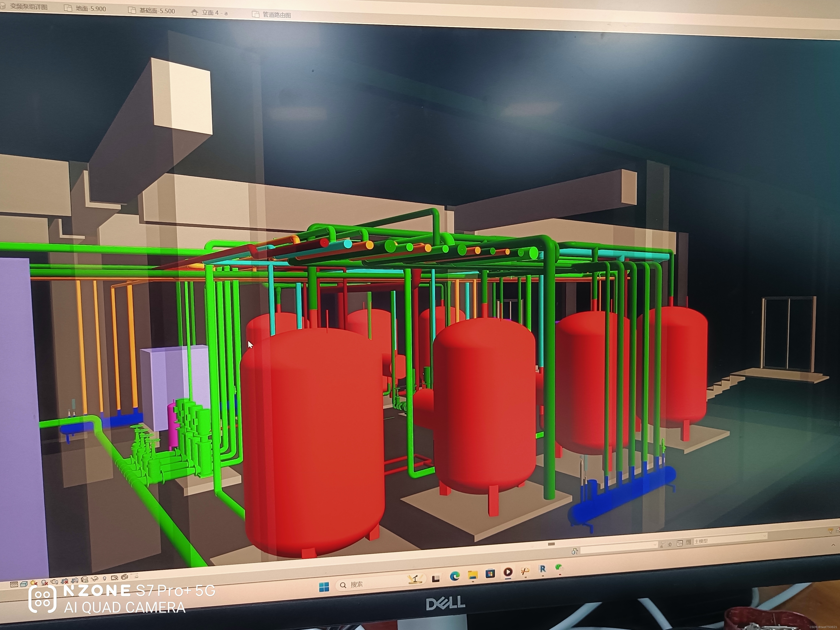
Task: Click the Windows Start button
Action: tap(324, 587)
